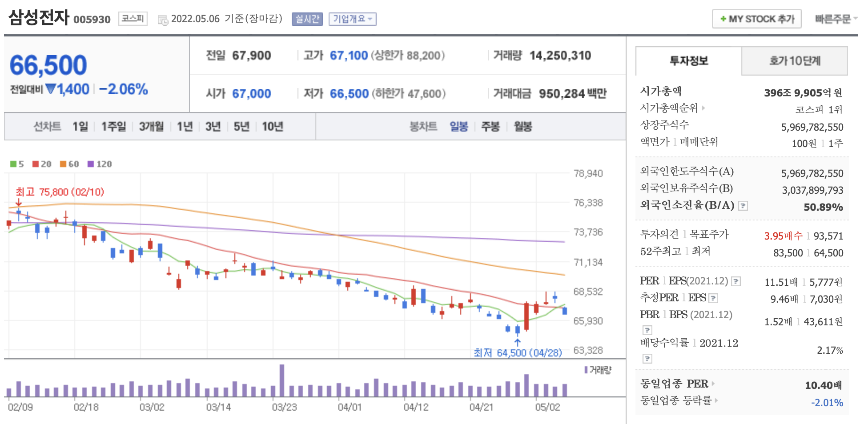Click the help icon under 배당수익률 2021.12
Image resolution: width=868 pixels, height=424 pixels.
(x=647, y=359)
